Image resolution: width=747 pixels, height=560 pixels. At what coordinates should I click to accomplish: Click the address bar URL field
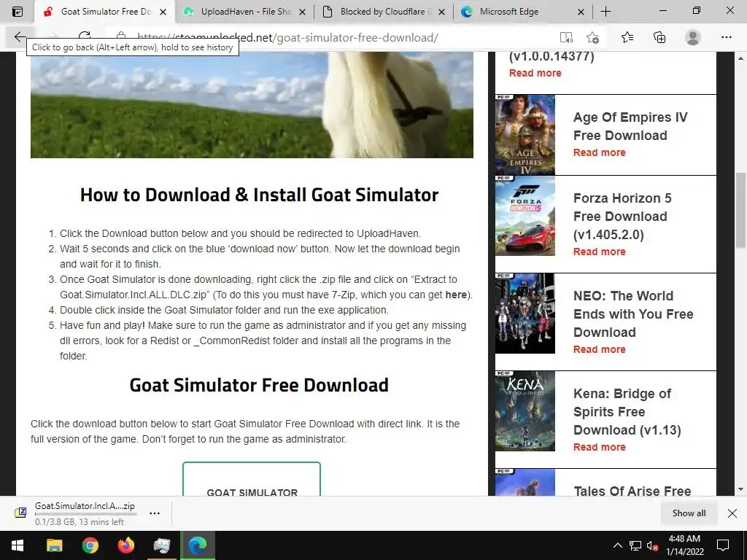pos(333,38)
